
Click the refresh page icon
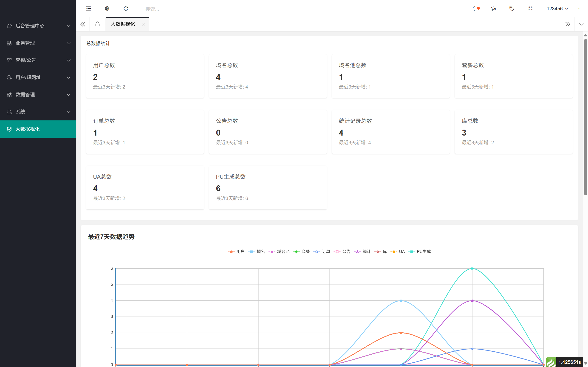[126, 8]
